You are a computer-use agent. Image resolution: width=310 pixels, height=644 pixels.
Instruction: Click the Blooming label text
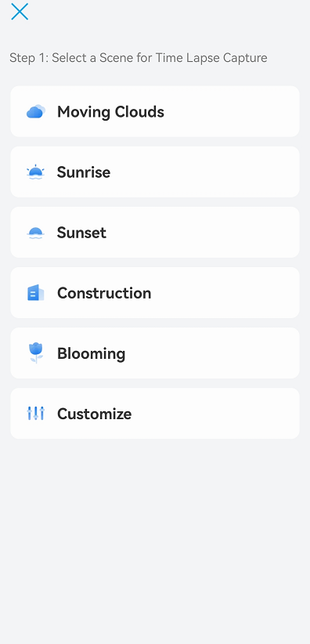pos(91,353)
